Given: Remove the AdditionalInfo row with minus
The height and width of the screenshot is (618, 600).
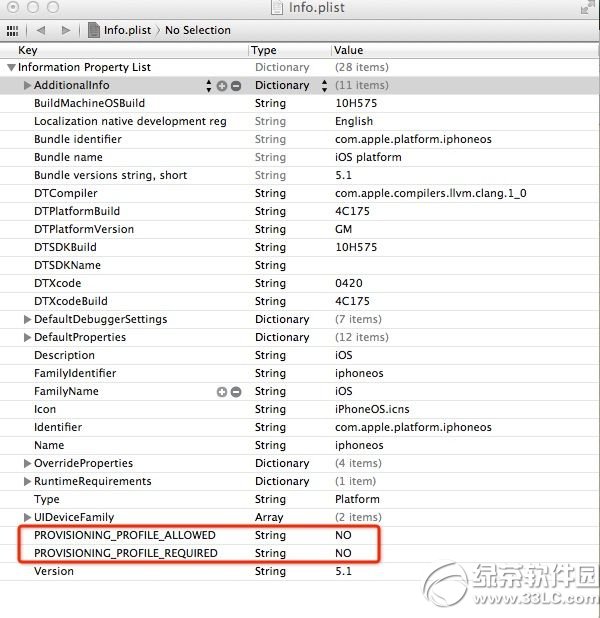Looking at the screenshot, I should click(x=236, y=86).
